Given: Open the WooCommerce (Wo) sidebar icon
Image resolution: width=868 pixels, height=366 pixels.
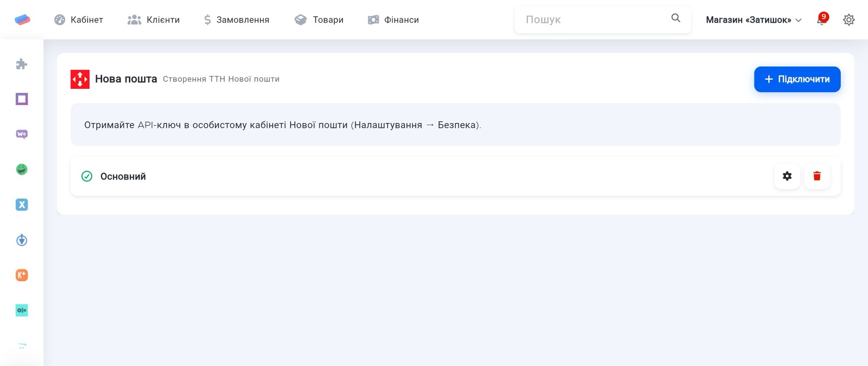Looking at the screenshot, I should pos(22,134).
